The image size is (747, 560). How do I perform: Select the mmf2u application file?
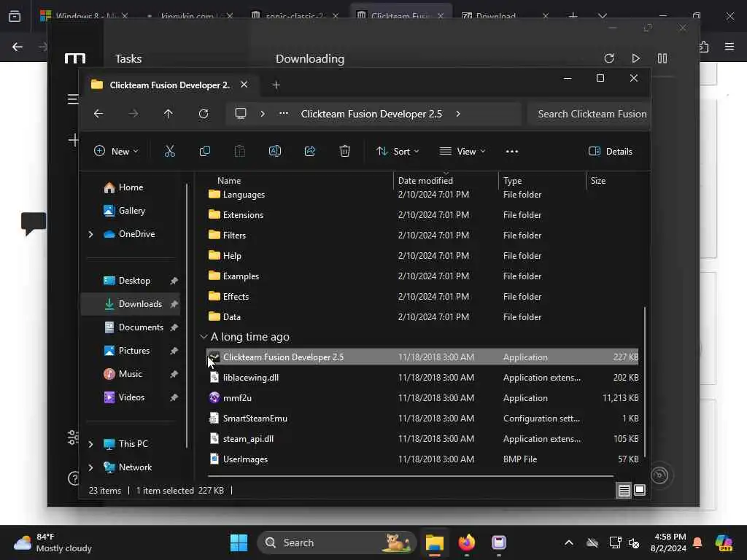422,398
